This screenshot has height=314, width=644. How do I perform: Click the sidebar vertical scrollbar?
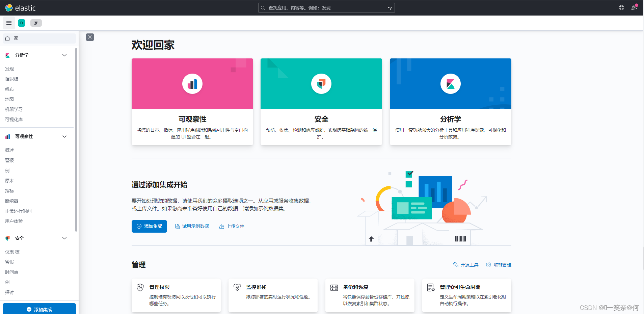click(76, 139)
